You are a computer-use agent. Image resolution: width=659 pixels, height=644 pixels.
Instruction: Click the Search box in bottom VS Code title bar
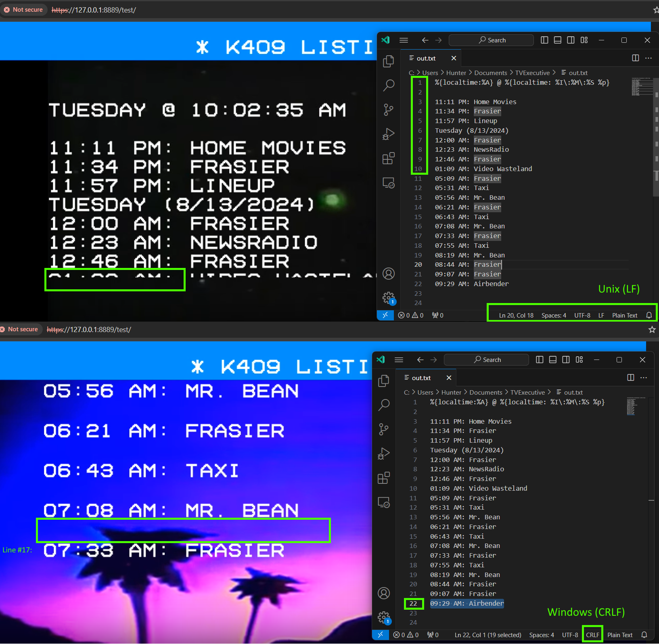[x=486, y=360]
